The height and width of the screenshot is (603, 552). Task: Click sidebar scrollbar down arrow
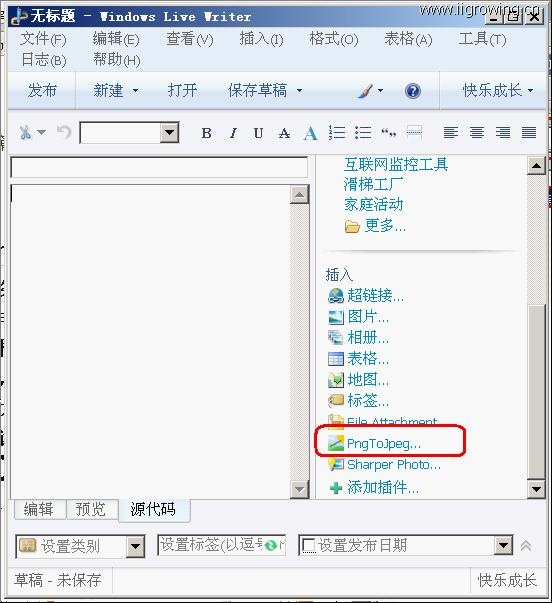pyautogui.click(x=536, y=490)
